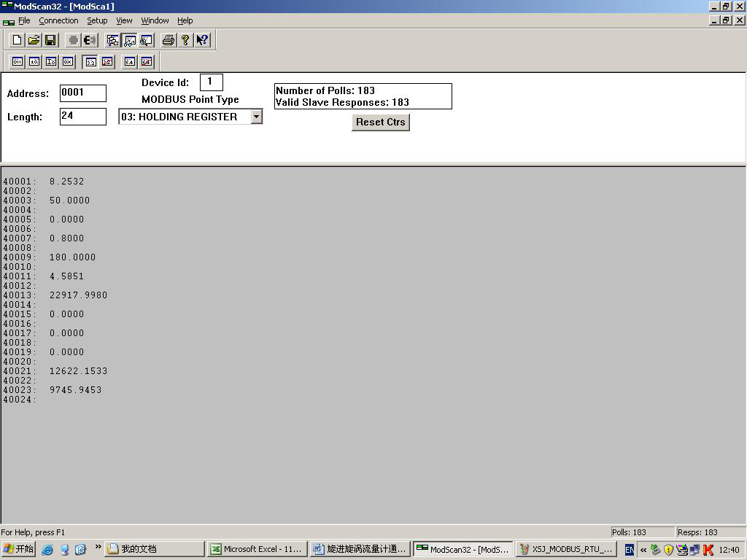Open the Setup menu

[x=97, y=20]
